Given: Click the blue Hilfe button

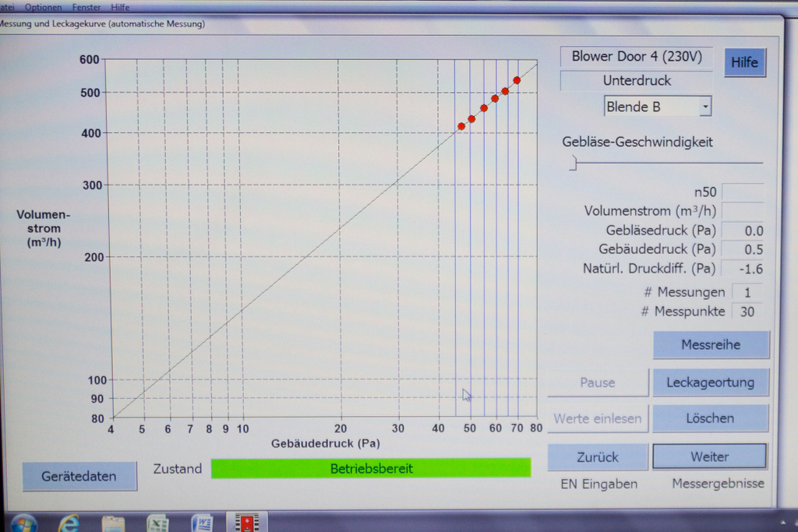Looking at the screenshot, I should pos(744,62).
